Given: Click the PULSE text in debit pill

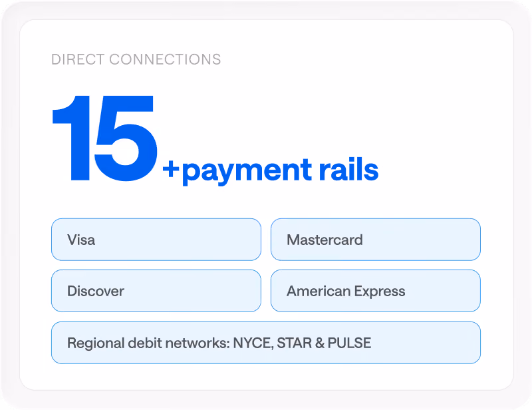Looking at the screenshot, I should pyautogui.click(x=350, y=343).
